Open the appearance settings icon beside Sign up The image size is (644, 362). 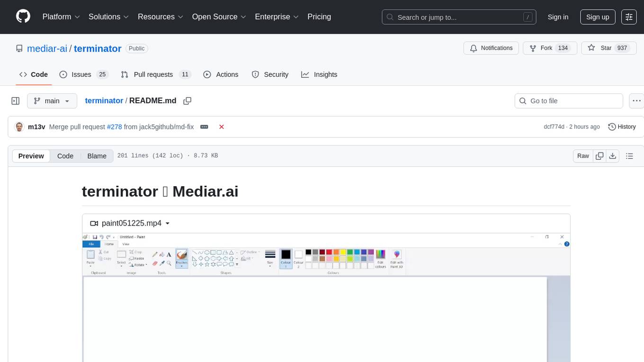click(x=629, y=17)
